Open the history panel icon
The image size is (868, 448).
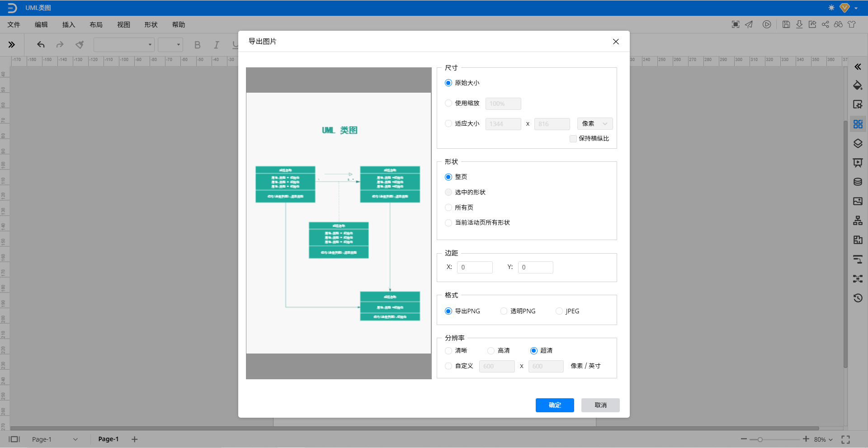(x=857, y=298)
